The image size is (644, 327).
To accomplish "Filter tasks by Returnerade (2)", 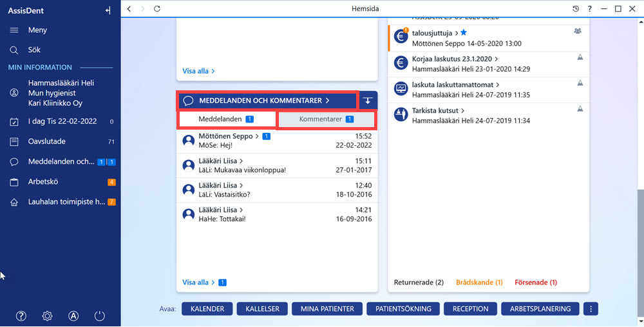I will click(419, 282).
